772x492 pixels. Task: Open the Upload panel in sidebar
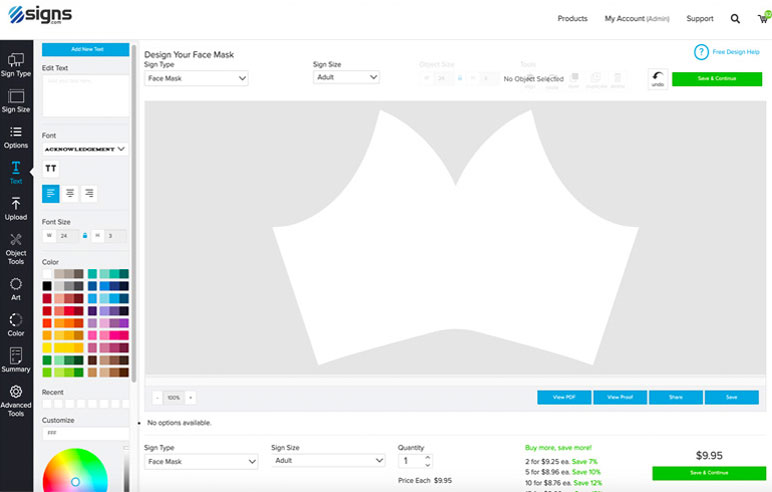pyautogui.click(x=16, y=208)
